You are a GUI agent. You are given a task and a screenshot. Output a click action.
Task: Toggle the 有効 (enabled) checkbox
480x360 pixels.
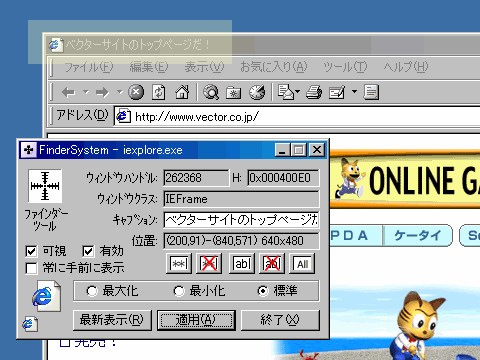click(x=88, y=251)
